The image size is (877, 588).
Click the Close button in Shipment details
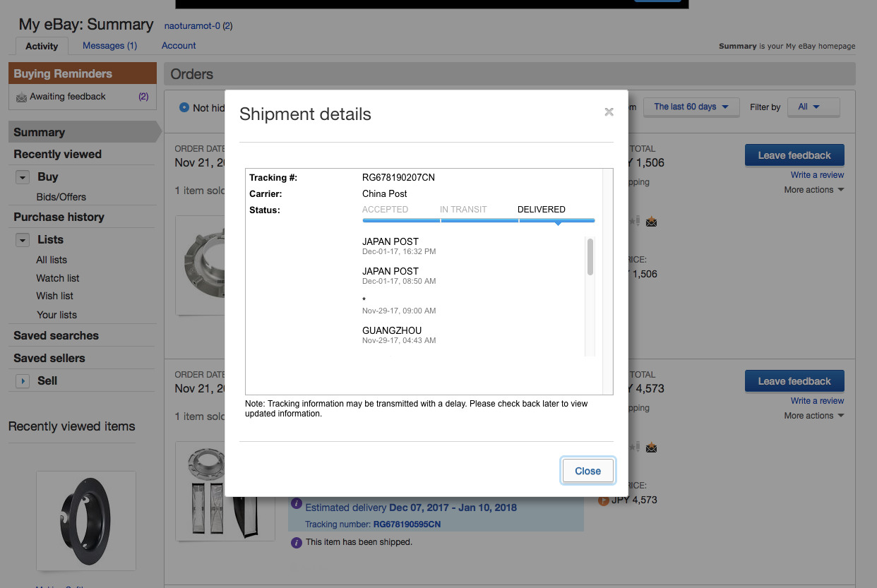tap(587, 471)
